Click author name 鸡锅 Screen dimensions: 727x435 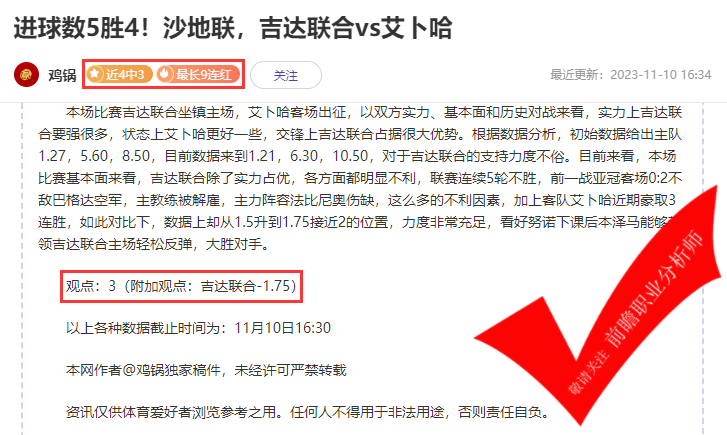pos(62,75)
